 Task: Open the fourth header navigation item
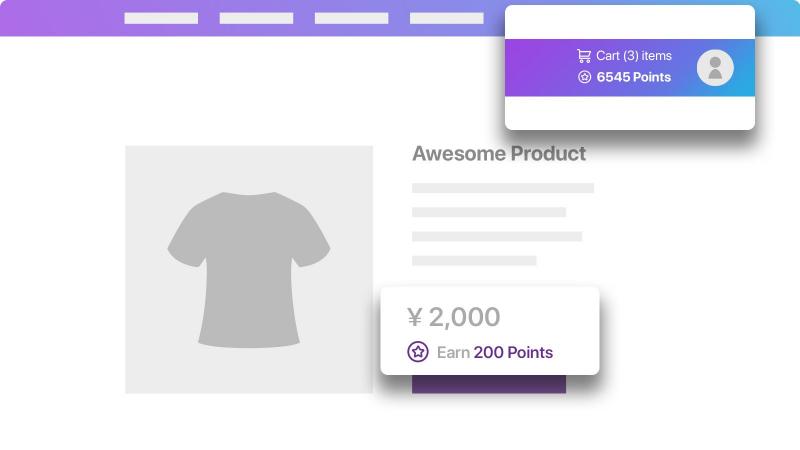[x=446, y=18]
